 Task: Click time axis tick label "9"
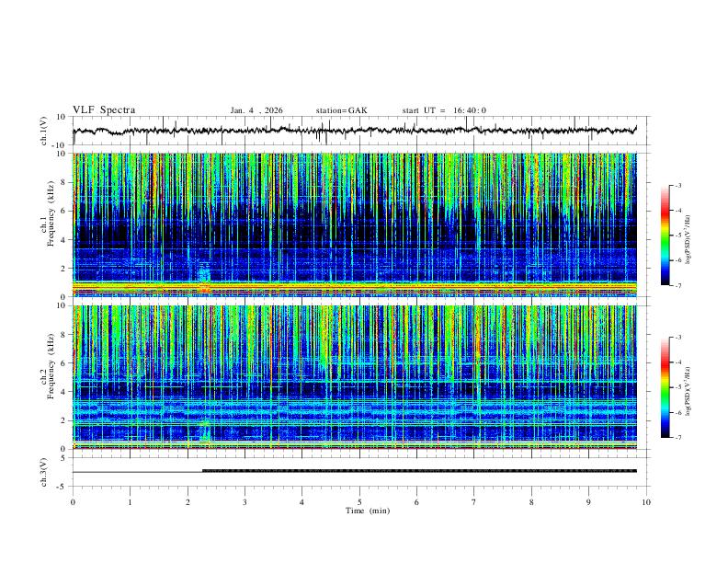tap(588, 502)
